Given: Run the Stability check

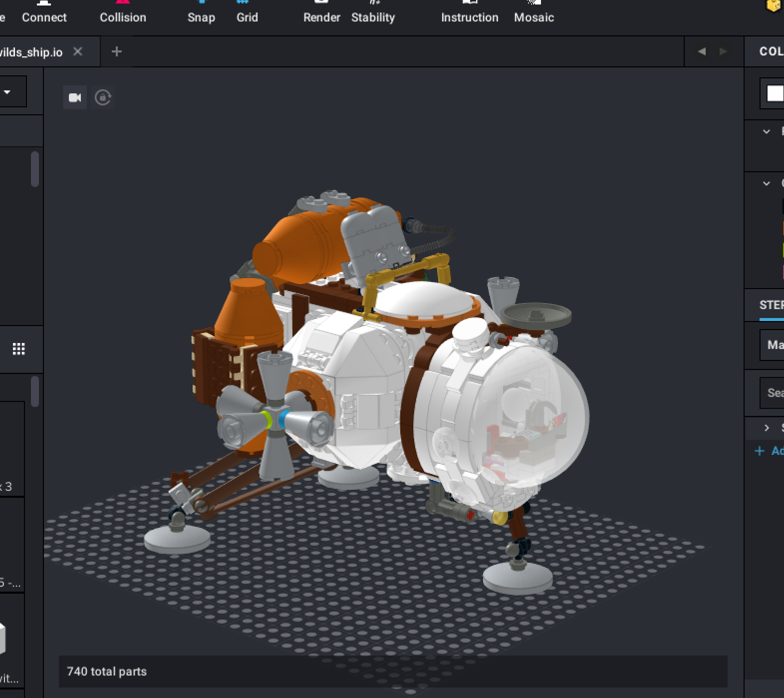Looking at the screenshot, I should 373,12.
